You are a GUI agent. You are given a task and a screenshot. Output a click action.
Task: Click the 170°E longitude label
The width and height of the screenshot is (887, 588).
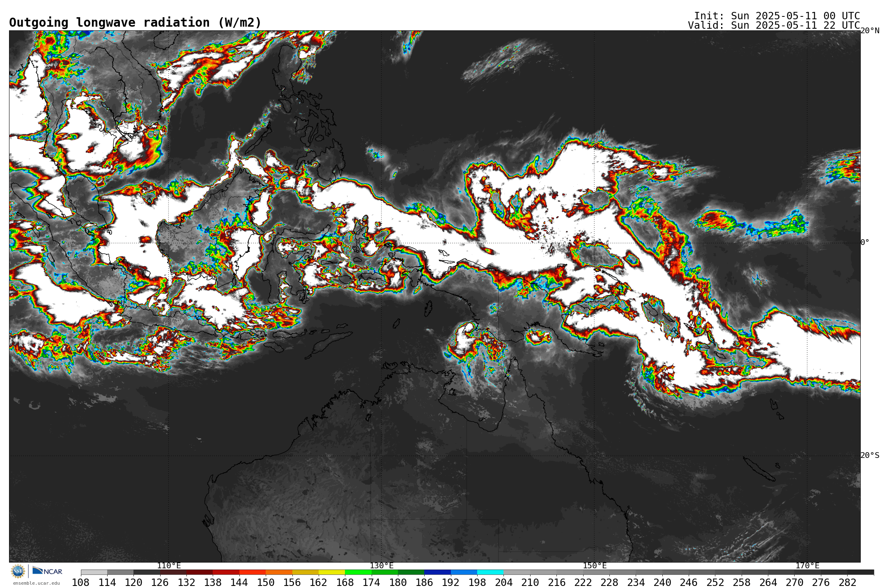click(807, 566)
